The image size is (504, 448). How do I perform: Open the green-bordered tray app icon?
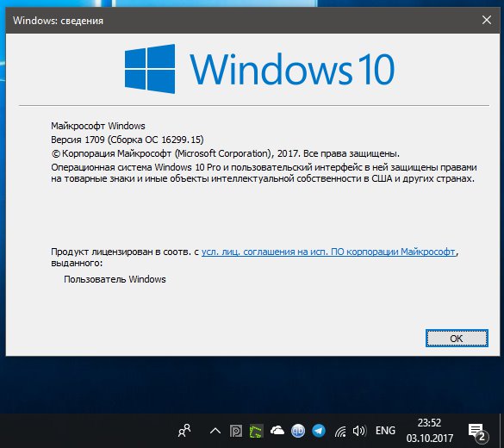coord(256,431)
